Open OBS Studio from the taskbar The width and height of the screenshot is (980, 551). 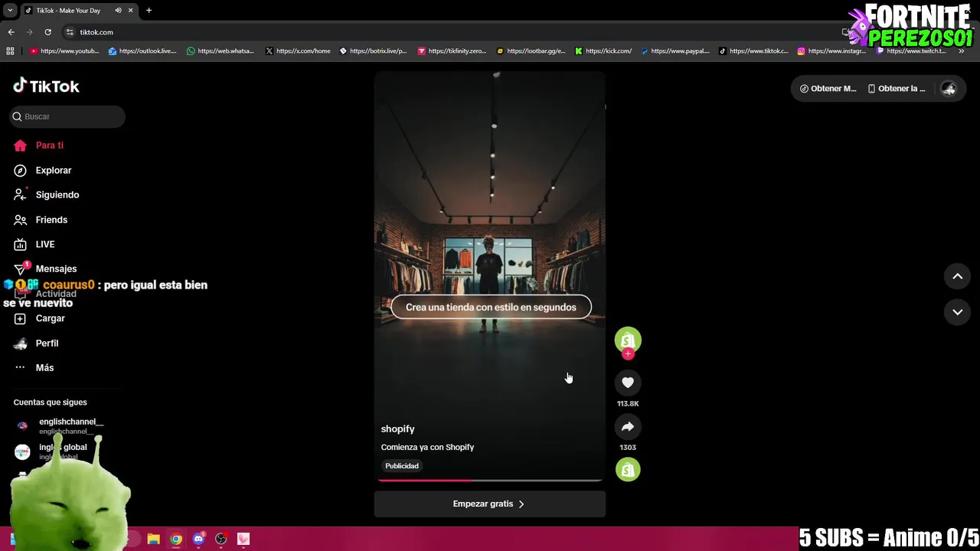[221, 540]
